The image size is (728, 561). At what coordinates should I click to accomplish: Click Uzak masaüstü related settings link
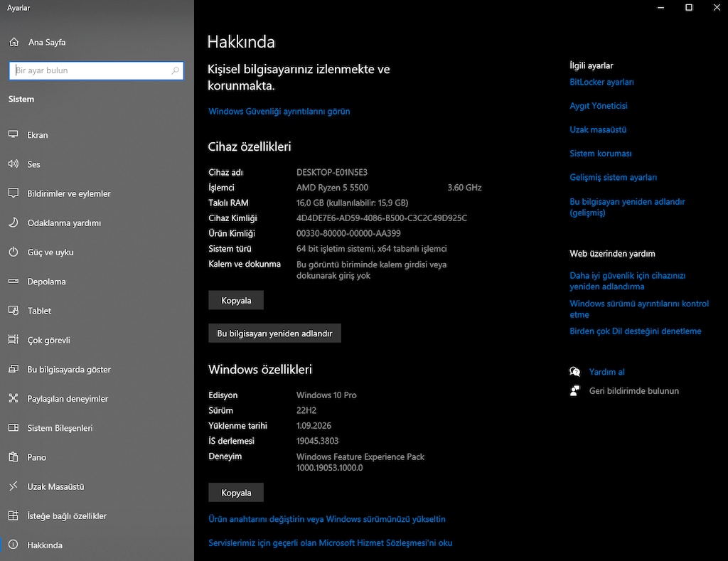click(x=598, y=129)
